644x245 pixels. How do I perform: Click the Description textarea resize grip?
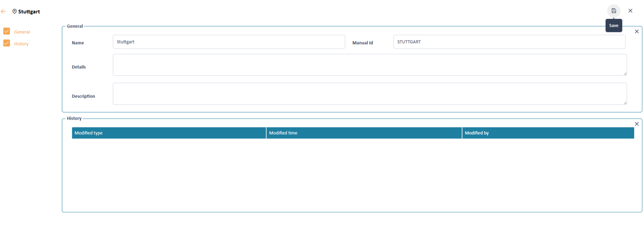coord(625,102)
